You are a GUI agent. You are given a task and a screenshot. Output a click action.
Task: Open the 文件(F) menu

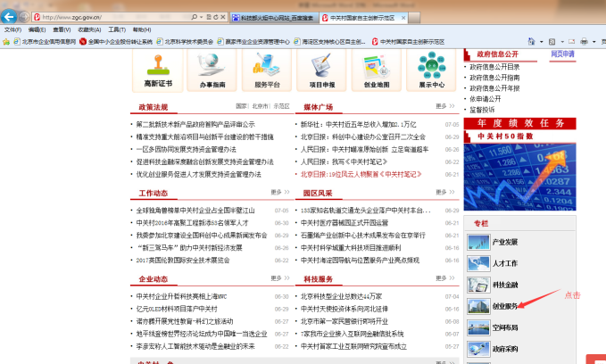(x=12, y=29)
